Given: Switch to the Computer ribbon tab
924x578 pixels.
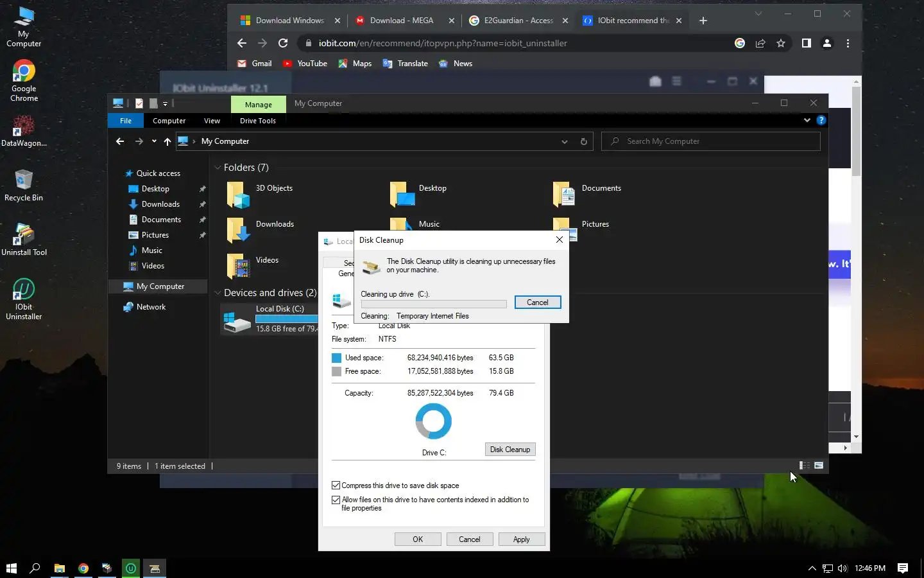Looking at the screenshot, I should (x=169, y=121).
